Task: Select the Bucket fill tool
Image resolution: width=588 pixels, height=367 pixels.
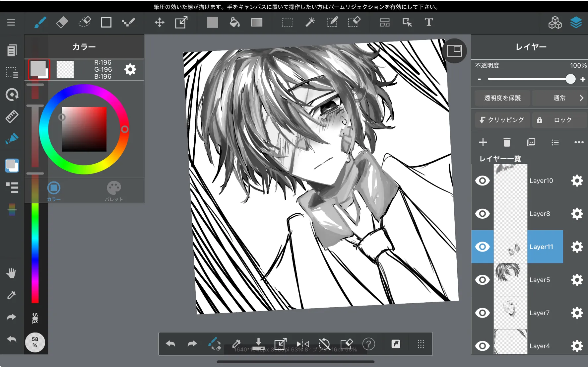Action: 234,23
